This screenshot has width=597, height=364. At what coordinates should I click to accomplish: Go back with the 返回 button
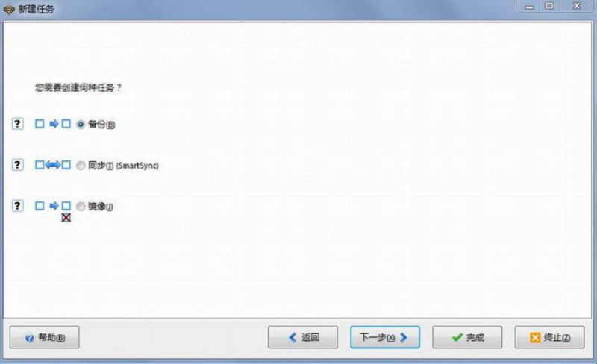click(303, 337)
